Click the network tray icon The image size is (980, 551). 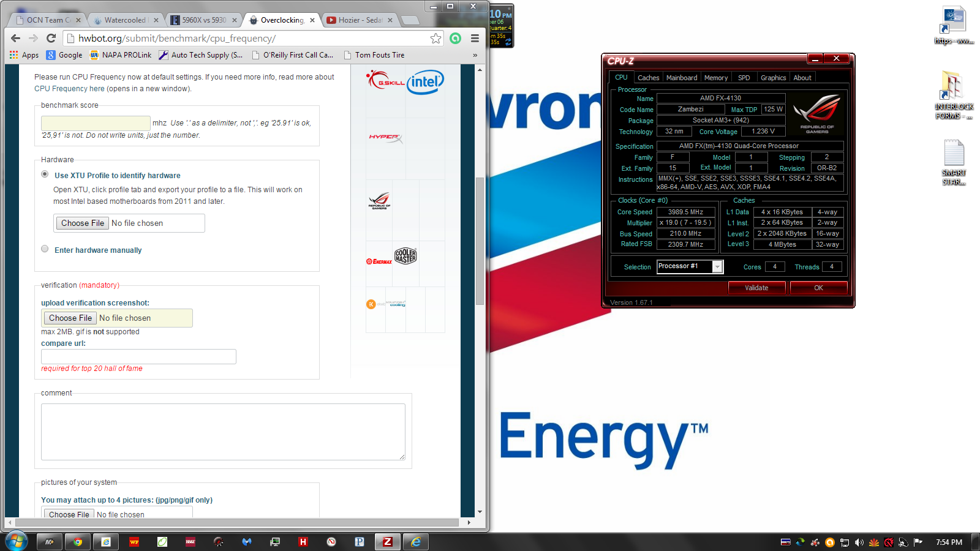[845, 542]
